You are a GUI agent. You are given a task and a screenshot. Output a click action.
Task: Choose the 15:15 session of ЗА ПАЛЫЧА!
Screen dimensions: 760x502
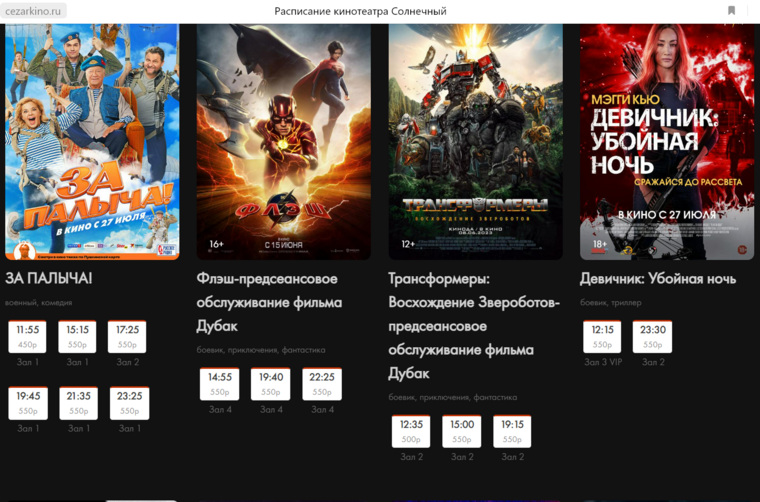(77, 336)
